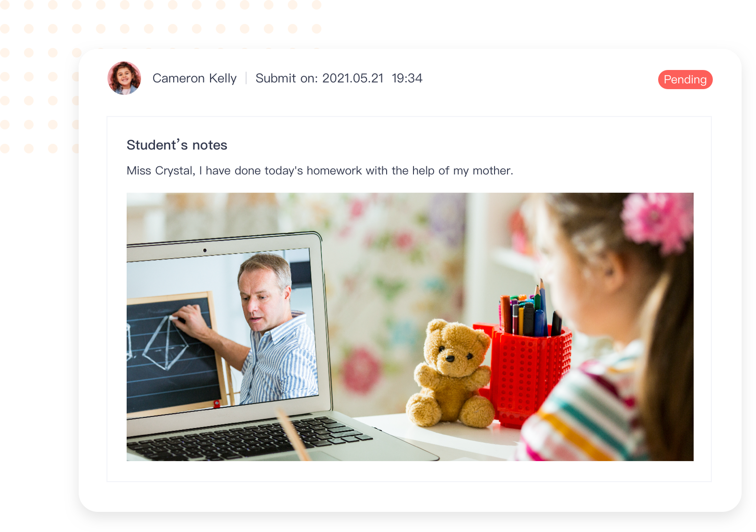Click the word 'homework' in the note
Viewport: 756px width, 532px height.
(334, 171)
